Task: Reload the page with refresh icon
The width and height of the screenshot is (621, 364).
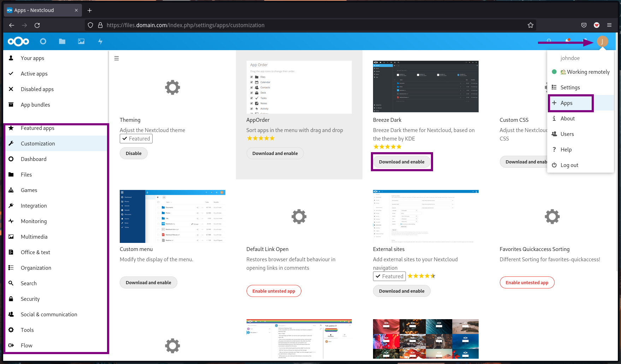Action: pyautogui.click(x=37, y=25)
